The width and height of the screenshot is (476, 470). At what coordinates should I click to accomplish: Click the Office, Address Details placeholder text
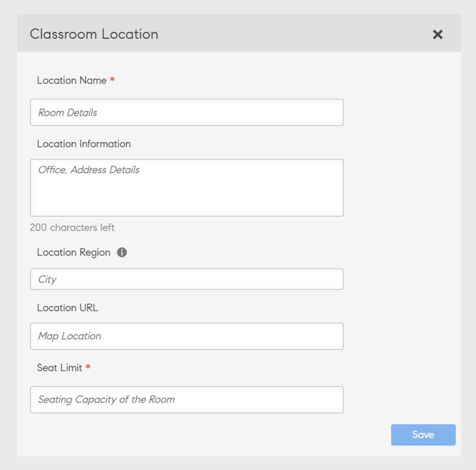tap(88, 169)
